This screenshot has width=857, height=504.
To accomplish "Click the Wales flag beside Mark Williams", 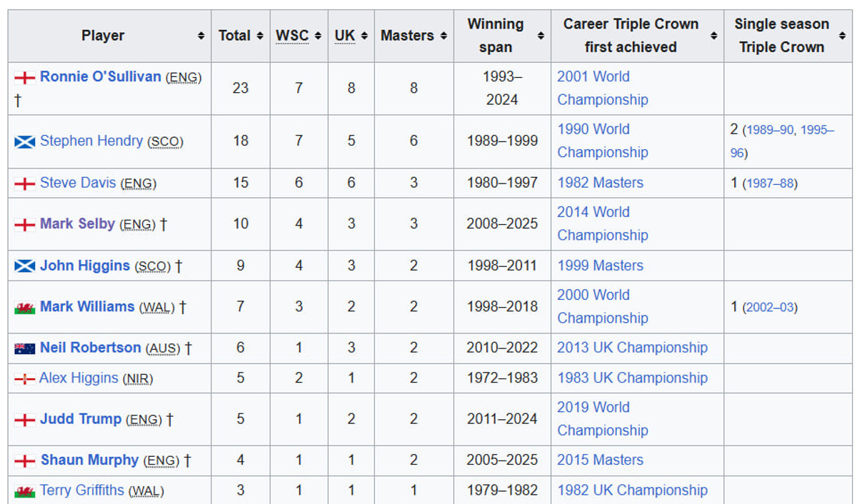I will click(25, 308).
